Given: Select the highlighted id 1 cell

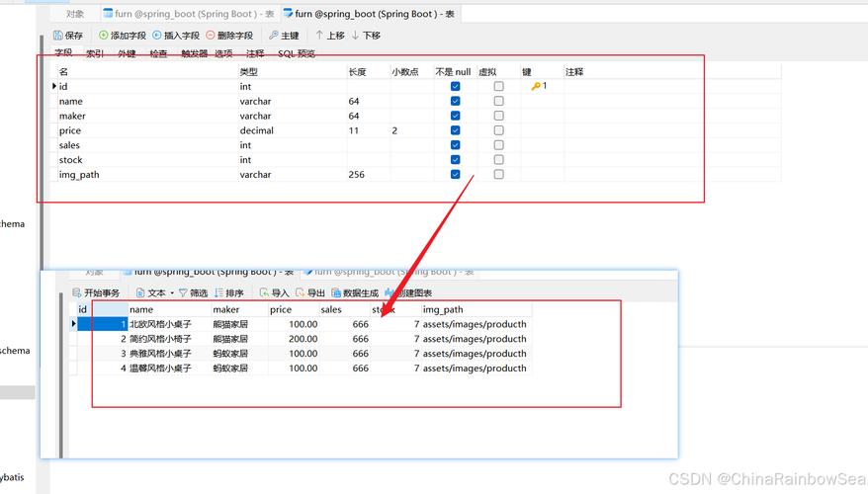Looking at the screenshot, I should pyautogui.click(x=103, y=324).
